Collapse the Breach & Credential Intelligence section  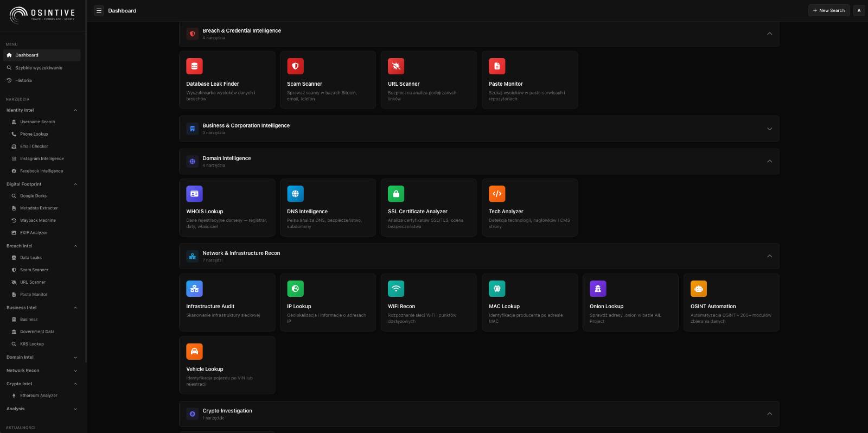(x=769, y=34)
